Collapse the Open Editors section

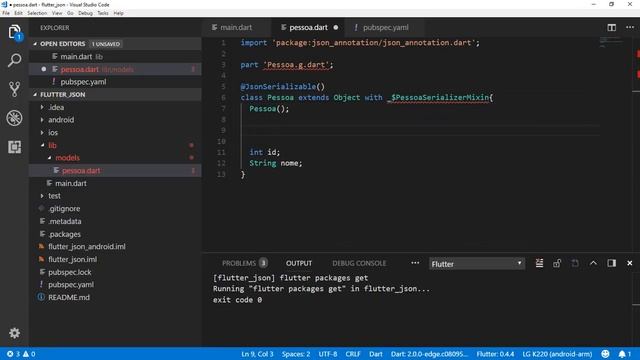35,44
